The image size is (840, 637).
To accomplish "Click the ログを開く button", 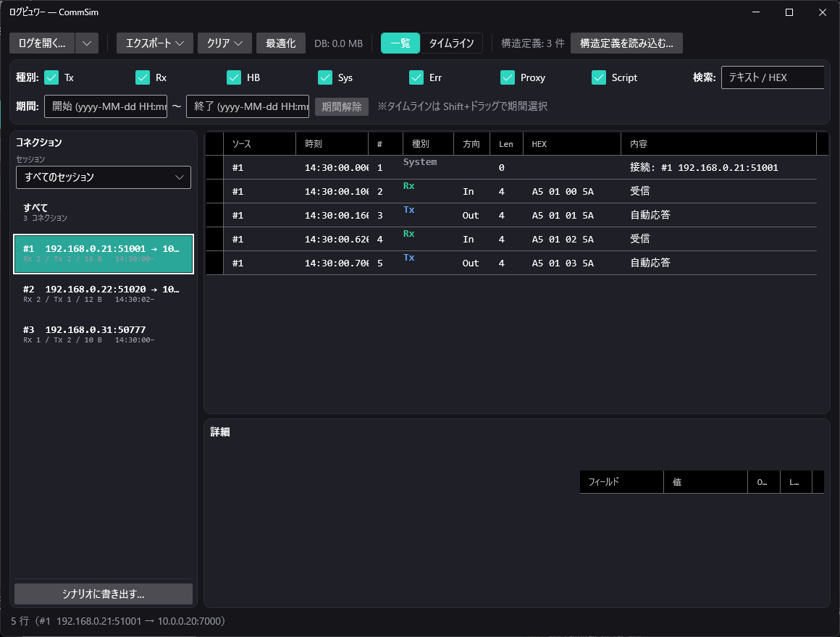I will (42, 43).
